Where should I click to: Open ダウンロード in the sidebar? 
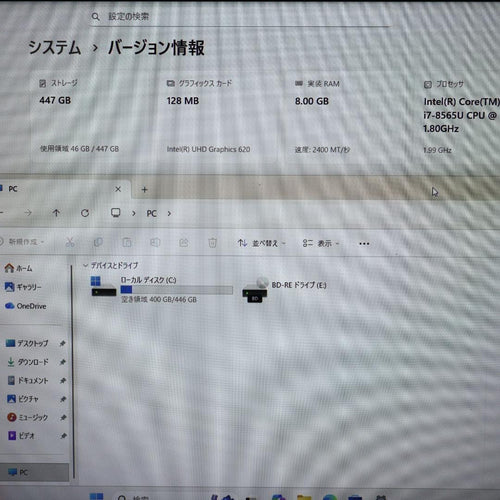coord(28,362)
